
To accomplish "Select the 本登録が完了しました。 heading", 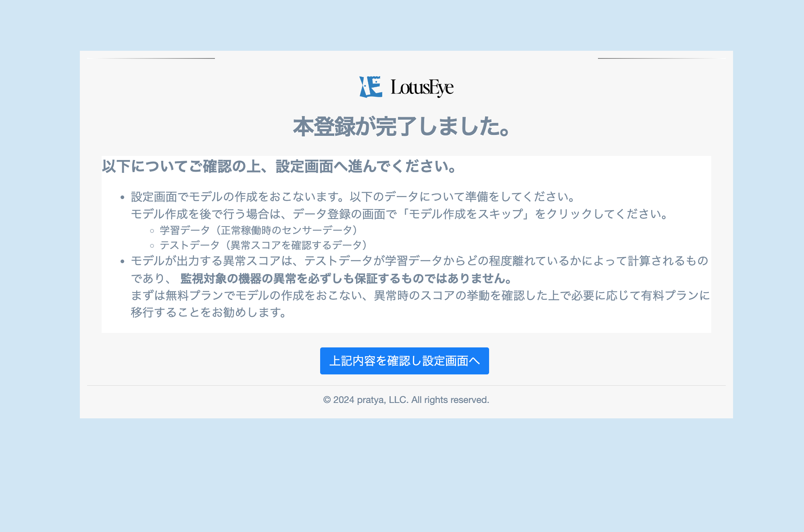I will (402, 127).
